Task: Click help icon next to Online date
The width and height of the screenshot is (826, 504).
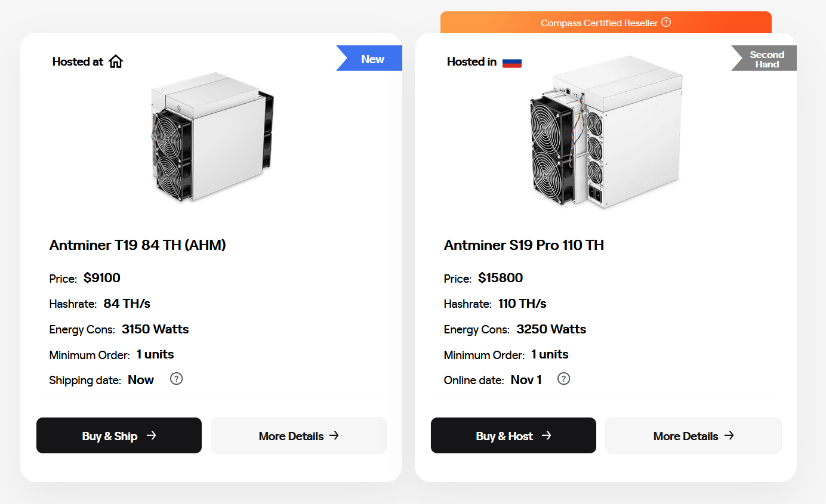Action: click(x=563, y=379)
